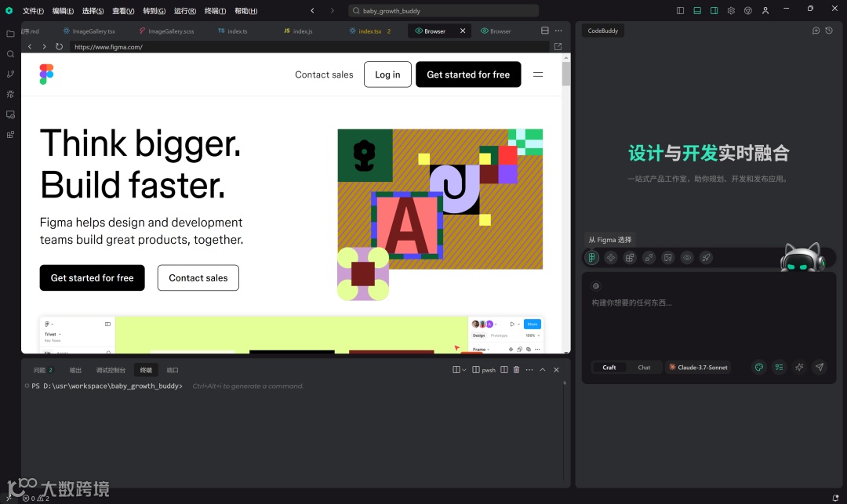Switch to Craft mode

coord(609,368)
